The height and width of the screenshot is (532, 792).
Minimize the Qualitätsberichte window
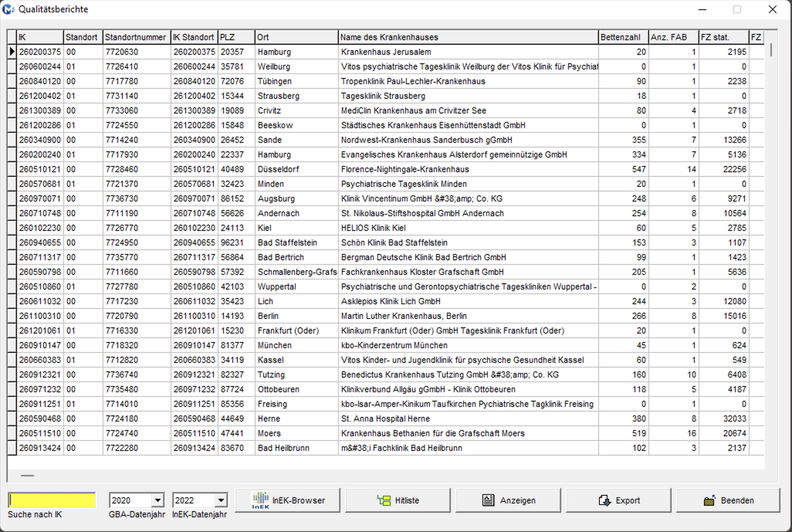[x=702, y=9]
